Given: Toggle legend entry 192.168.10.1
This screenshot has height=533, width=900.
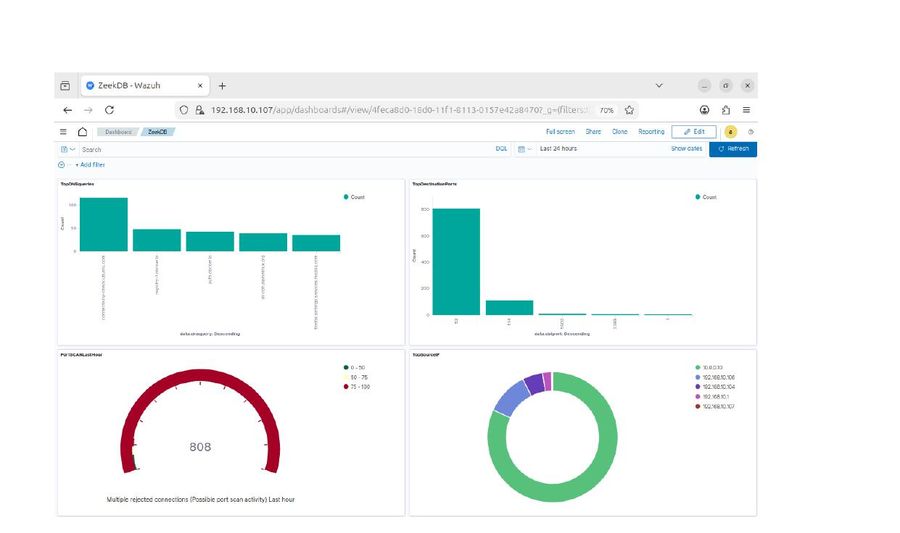Looking at the screenshot, I should click(x=712, y=396).
